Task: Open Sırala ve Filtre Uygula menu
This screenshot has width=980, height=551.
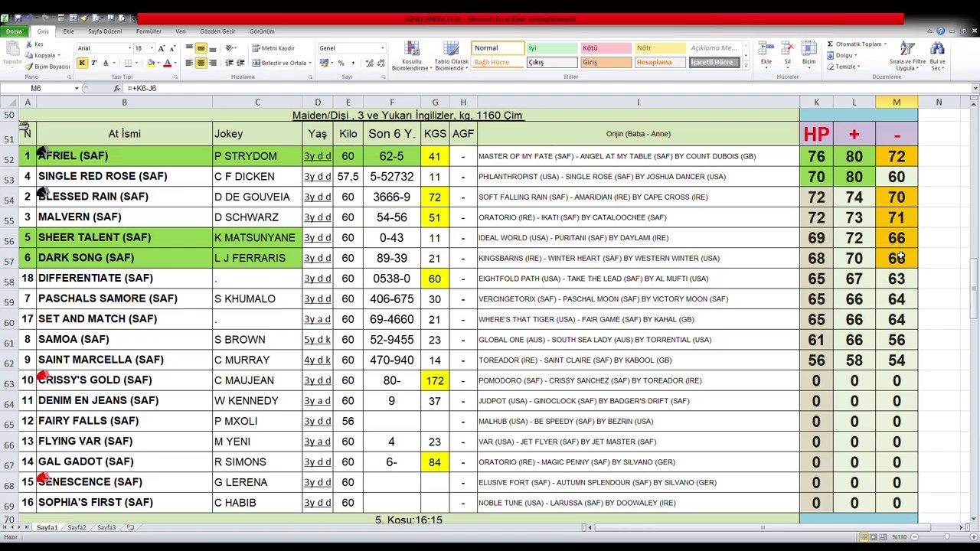Action: click(x=906, y=56)
